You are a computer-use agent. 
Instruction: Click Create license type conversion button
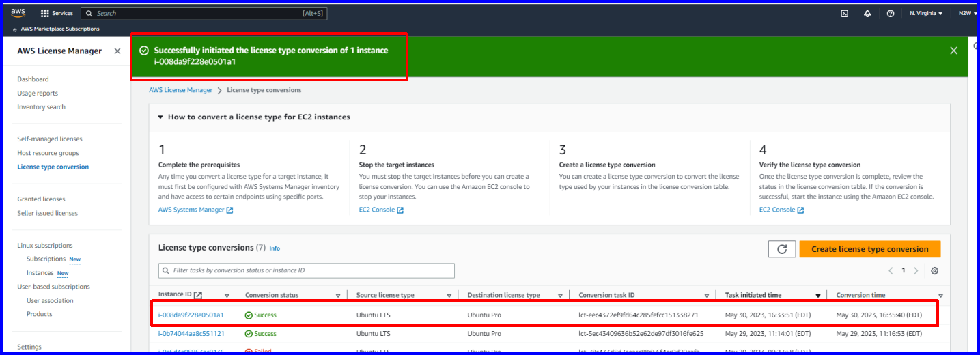point(870,249)
